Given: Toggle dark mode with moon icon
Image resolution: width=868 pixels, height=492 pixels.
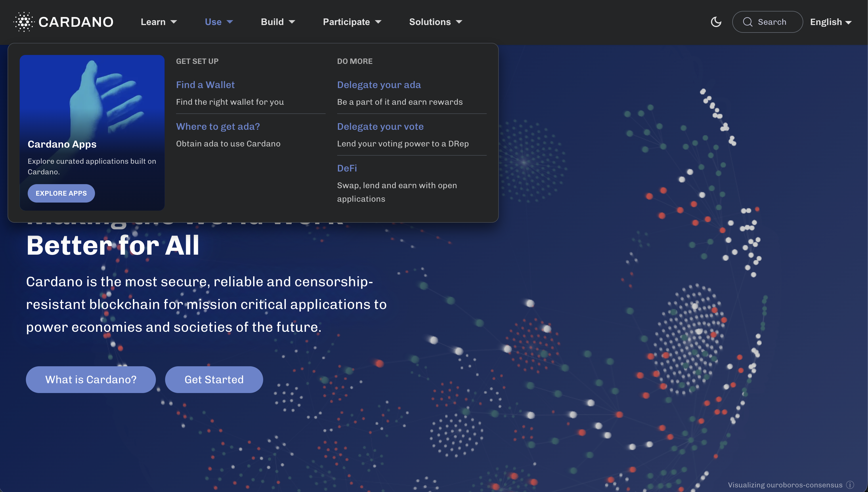Looking at the screenshot, I should click(x=716, y=22).
